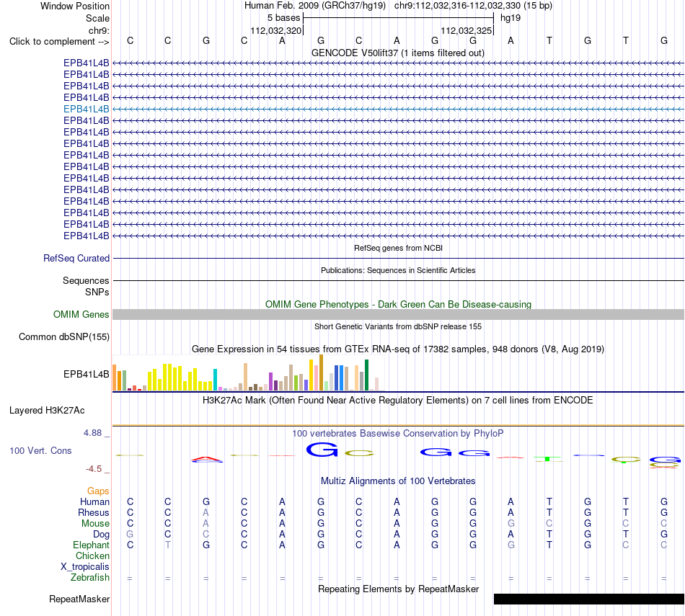Click the cyan bar in GTEx expression chart
Screen dimensions: 685x616
215,380
